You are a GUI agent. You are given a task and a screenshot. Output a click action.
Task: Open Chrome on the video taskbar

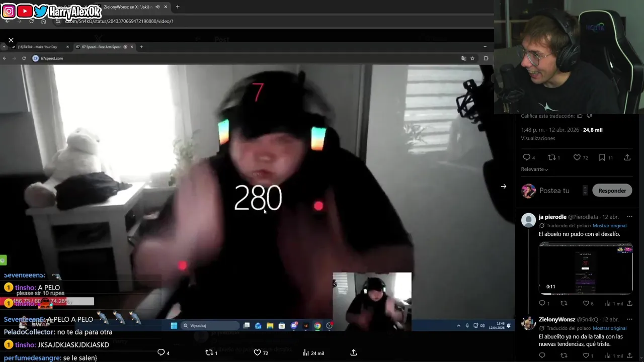317,325
